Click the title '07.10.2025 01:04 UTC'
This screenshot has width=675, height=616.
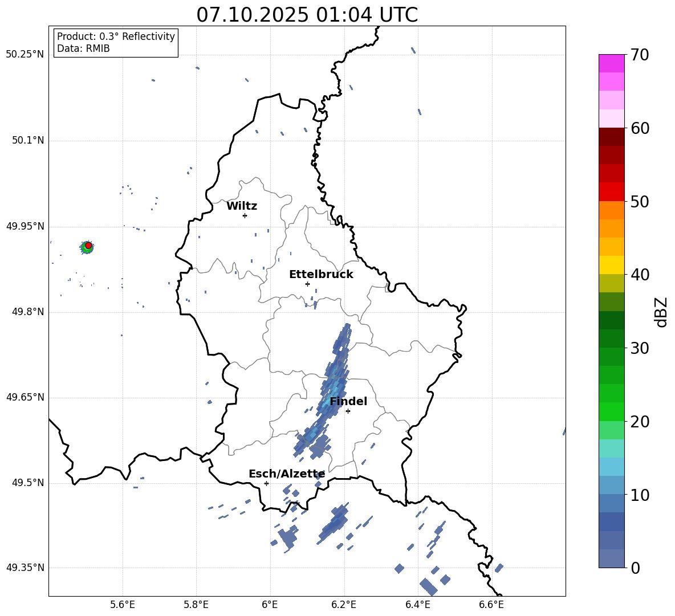307,15
